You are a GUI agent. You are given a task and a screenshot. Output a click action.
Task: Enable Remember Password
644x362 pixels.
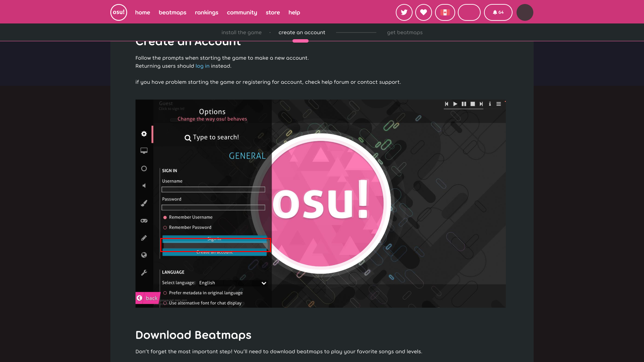165,227
